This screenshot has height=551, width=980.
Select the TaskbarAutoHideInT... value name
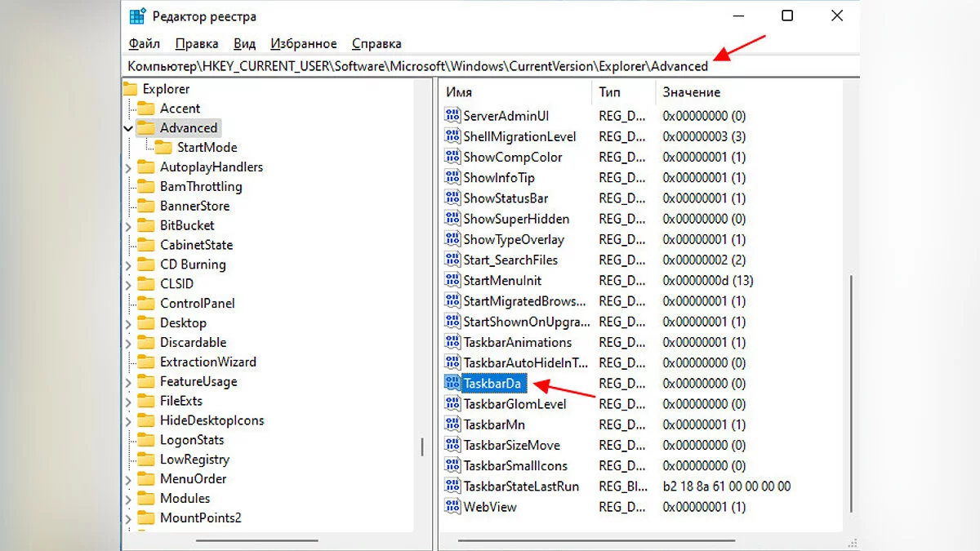point(525,362)
